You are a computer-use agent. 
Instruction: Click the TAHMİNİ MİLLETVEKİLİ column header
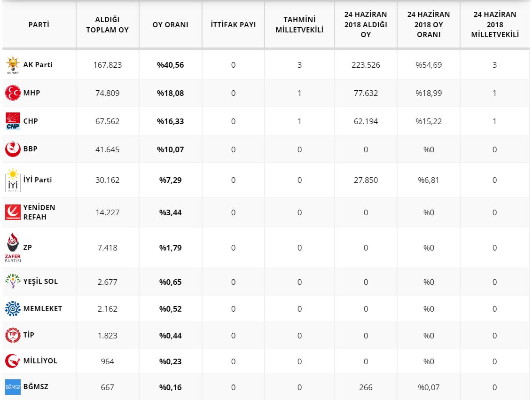pos(299,25)
